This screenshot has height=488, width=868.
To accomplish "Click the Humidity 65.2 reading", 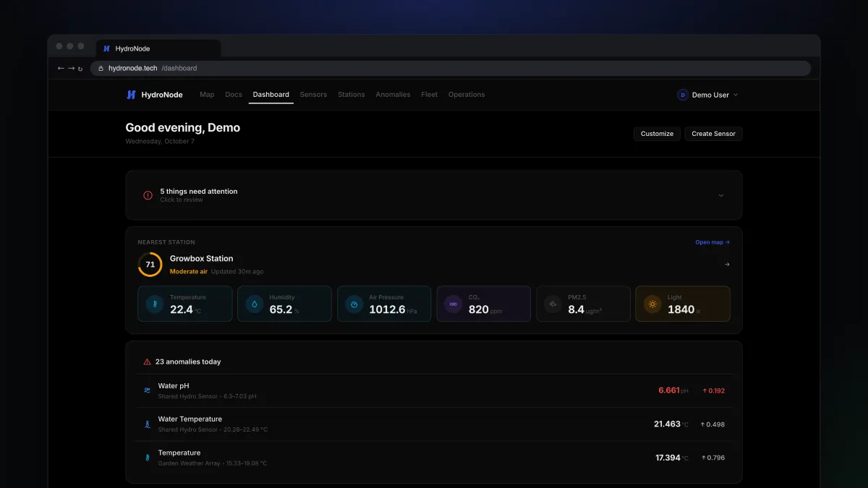I will click(281, 309).
